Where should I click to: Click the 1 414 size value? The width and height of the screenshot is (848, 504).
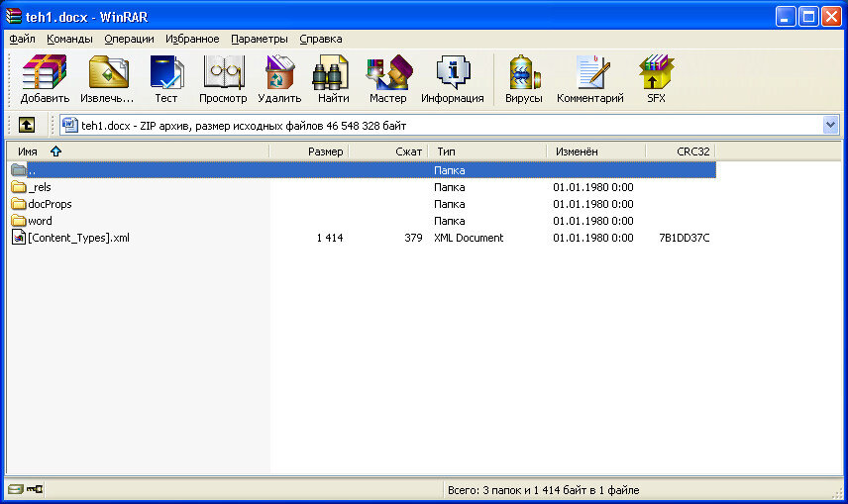(330, 238)
